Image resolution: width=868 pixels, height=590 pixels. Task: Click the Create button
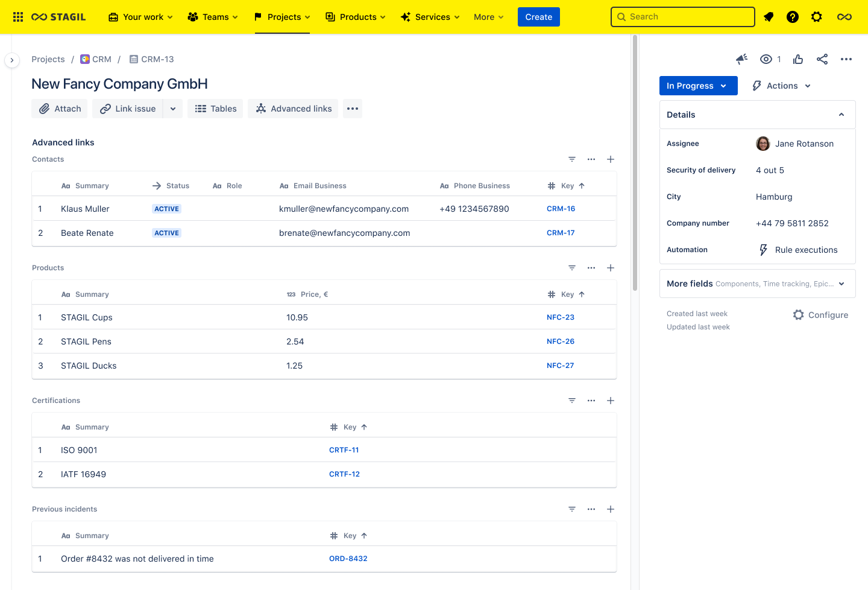tap(539, 17)
